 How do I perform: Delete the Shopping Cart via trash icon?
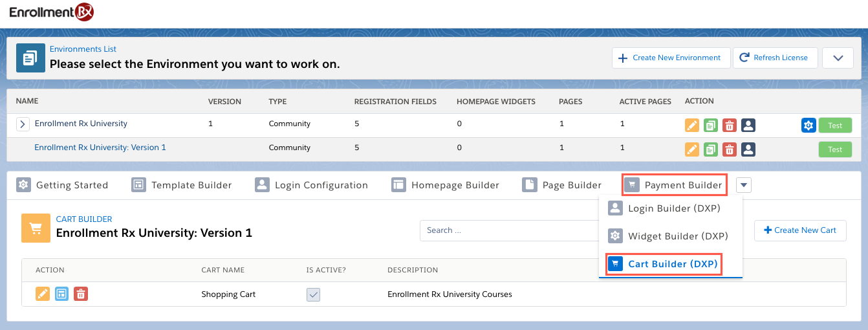(81, 294)
